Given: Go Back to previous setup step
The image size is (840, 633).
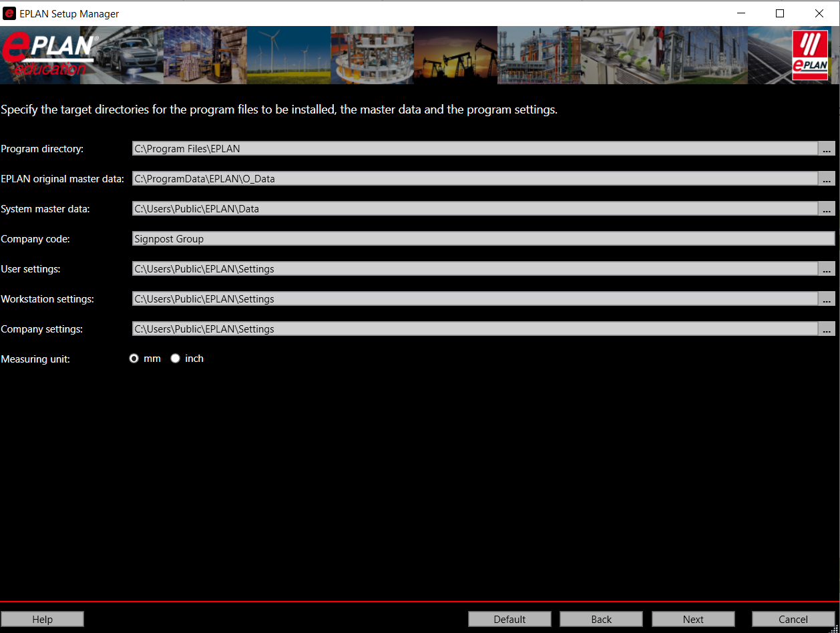Looking at the screenshot, I should tap(601, 619).
